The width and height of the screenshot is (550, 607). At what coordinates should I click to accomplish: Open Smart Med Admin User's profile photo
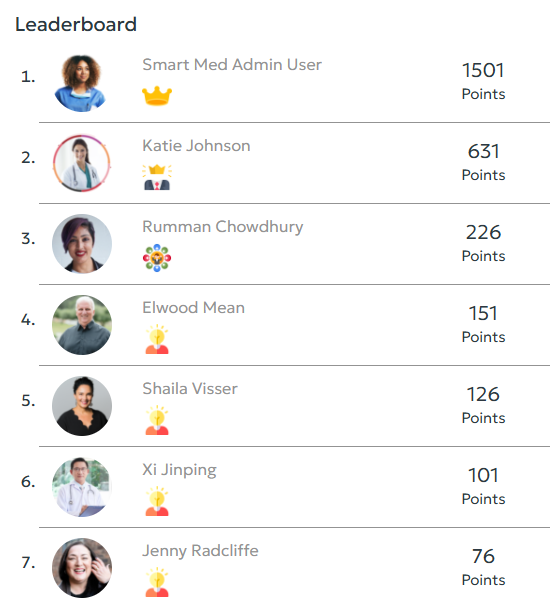pos(82,83)
